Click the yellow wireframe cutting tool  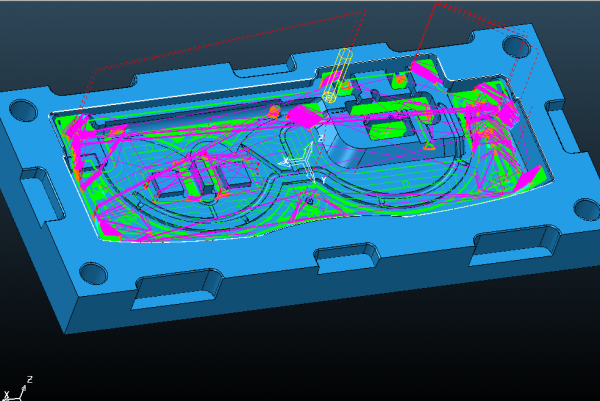click(339, 75)
